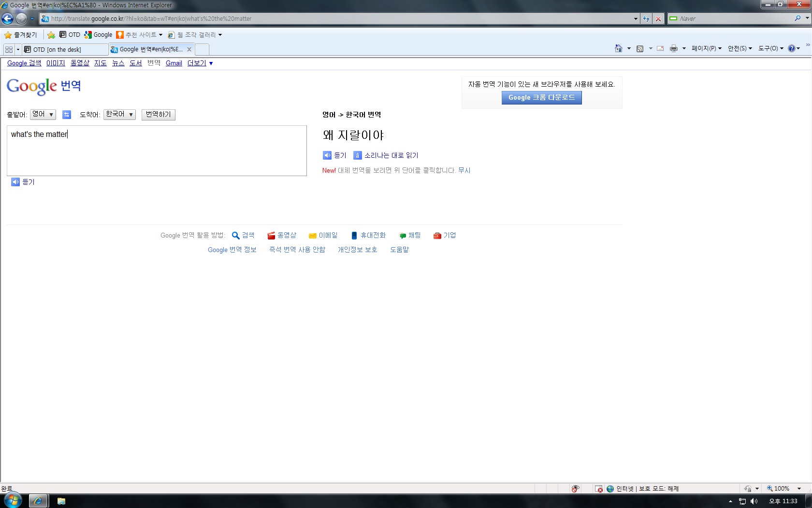
Task: Open the Internet Explorer taskbar icon
Action: (x=38, y=501)
